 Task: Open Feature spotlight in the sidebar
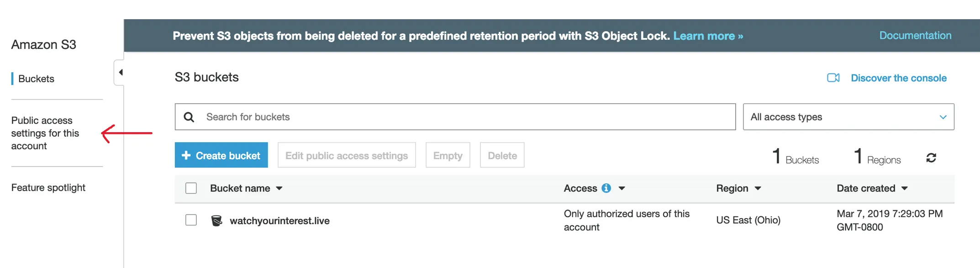pos(48,188)
